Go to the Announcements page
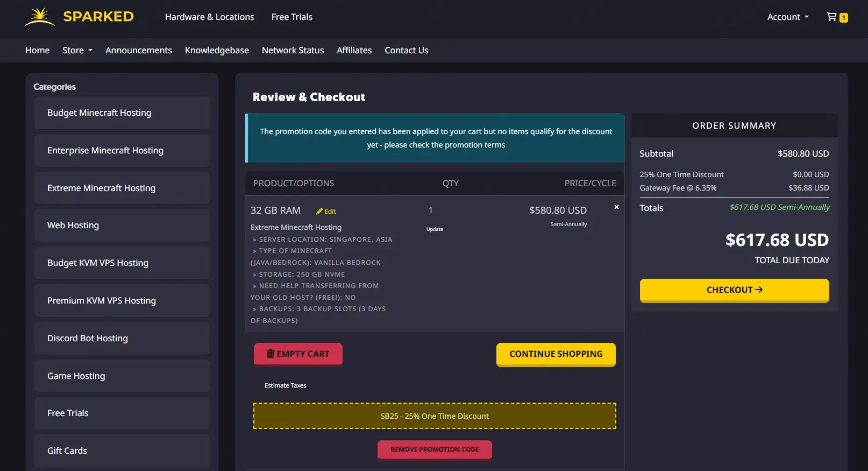 (139, 50)
